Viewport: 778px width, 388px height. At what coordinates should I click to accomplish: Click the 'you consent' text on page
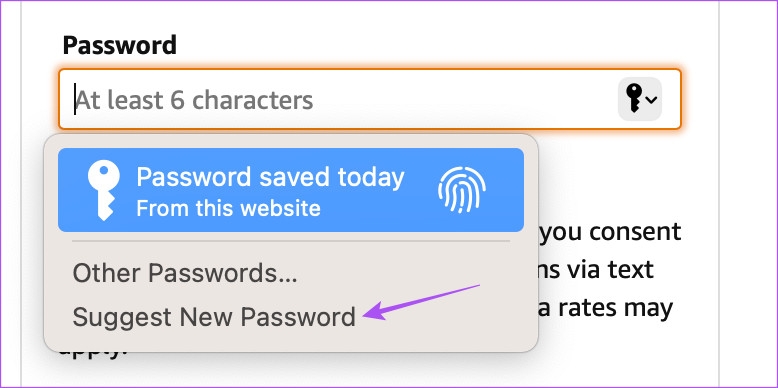click(611, 232)
